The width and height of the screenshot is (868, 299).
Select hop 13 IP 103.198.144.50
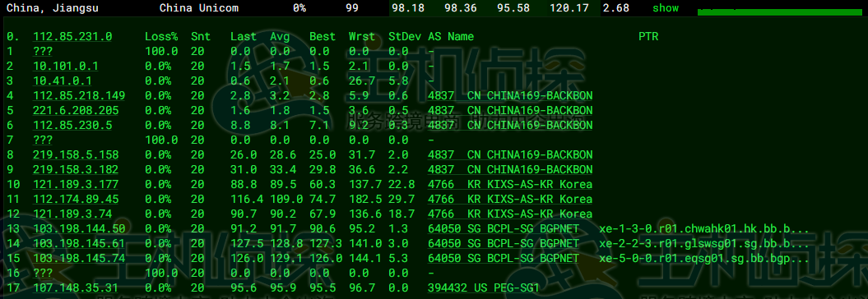point(79,228)
